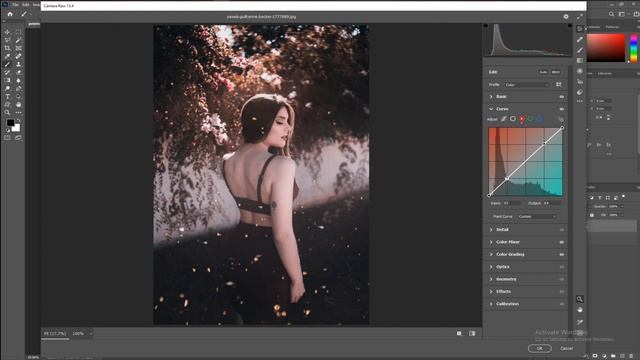Viewport: 640px width, 360px height.
Task: Select the Parametric Curve adjust mode
Action: click(x=504, y=119)
